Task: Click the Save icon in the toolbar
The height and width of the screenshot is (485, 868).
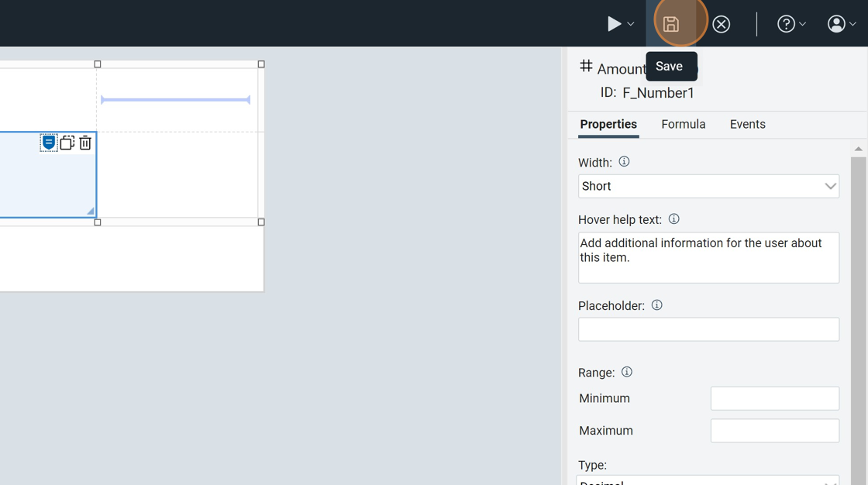Action: 671,24
